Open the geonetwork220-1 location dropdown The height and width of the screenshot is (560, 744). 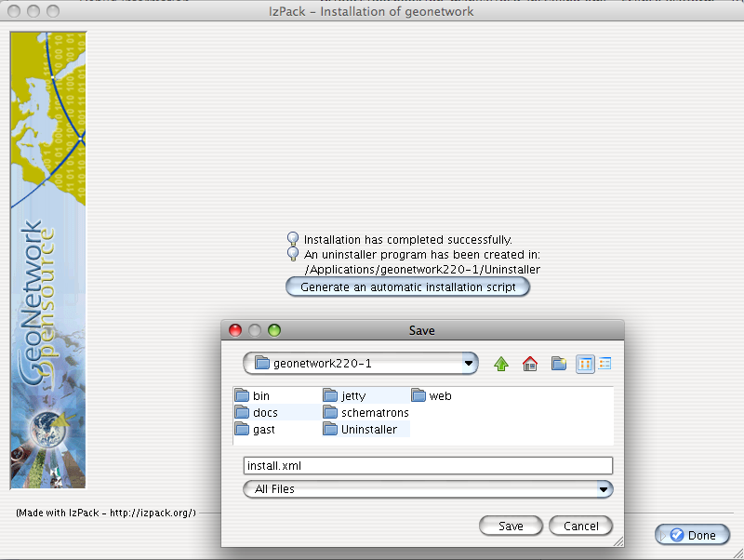click(360, 364)
